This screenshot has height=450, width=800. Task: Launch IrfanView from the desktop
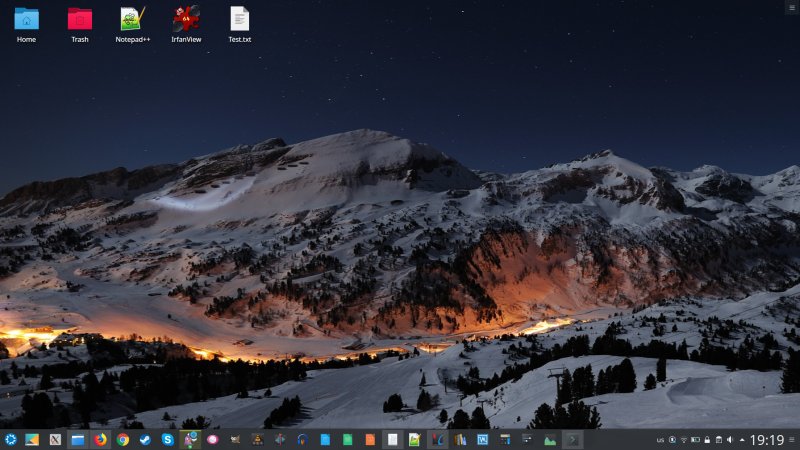pyautogui.click(x=185, y=19)
